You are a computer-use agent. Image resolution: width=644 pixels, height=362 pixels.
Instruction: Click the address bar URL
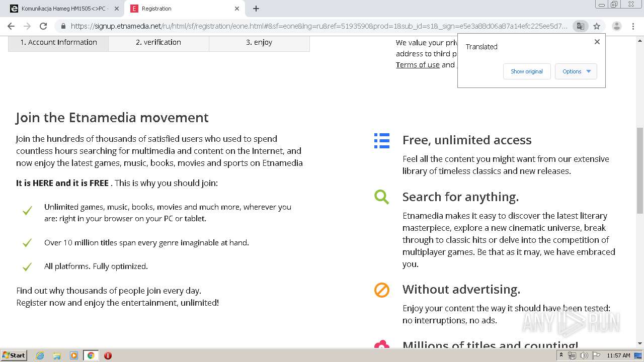pos(318,26)
